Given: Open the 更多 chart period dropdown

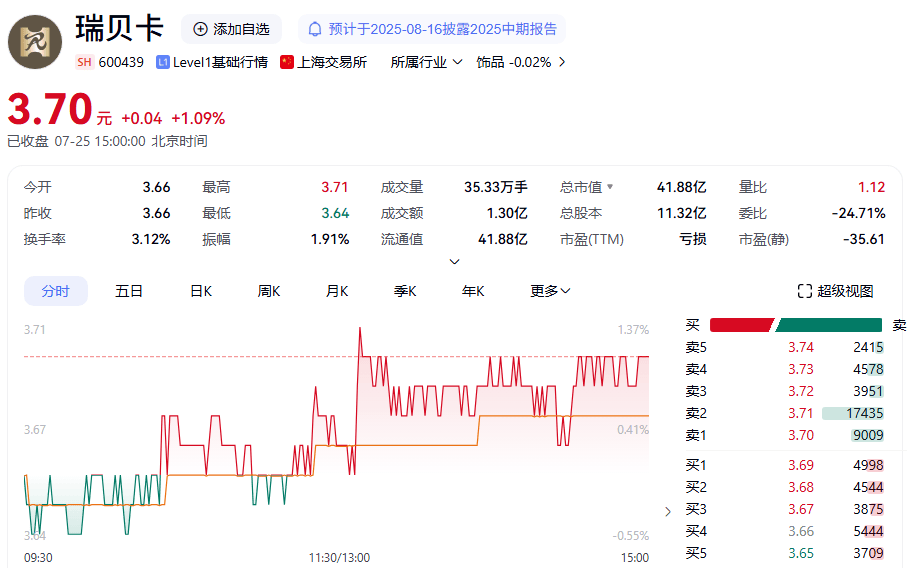Looking at the screenshot, I should pyautogui.click(x=550, y=291).
